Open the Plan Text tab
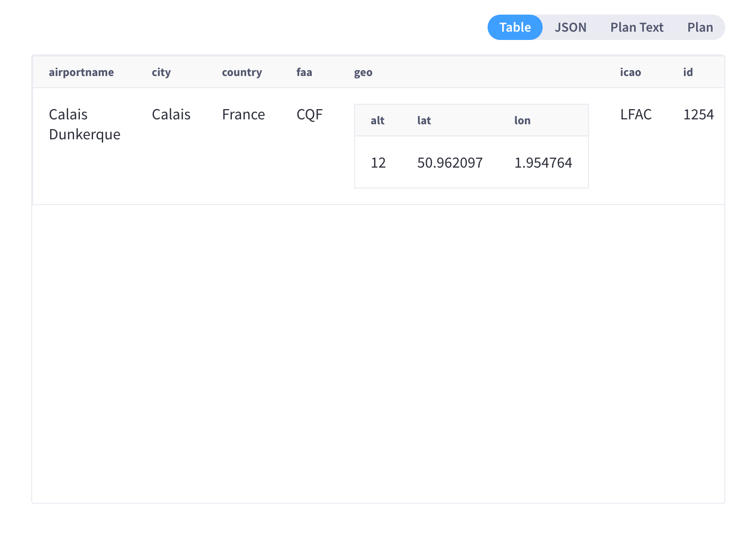 click(x=637, y=27)
